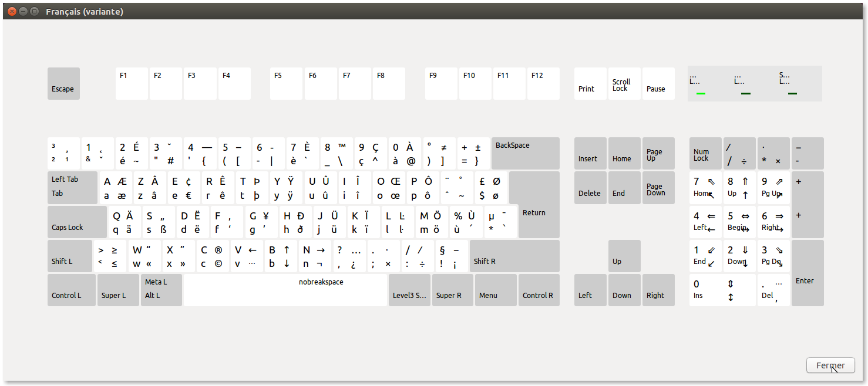Image resolution: width=868 pixels, height=386 pixels.
Task: Click the numpad 0 Ins key
Action: point(722,290)
